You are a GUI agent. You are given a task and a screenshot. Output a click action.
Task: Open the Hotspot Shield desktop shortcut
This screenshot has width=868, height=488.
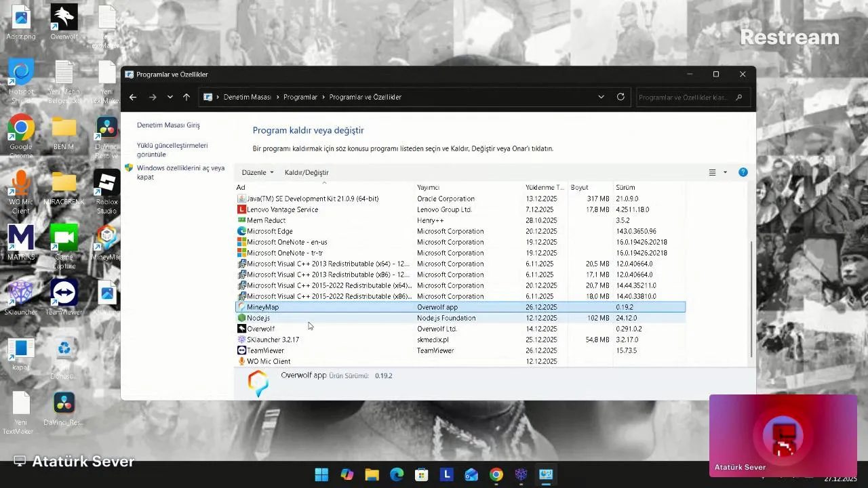point(21,81)
